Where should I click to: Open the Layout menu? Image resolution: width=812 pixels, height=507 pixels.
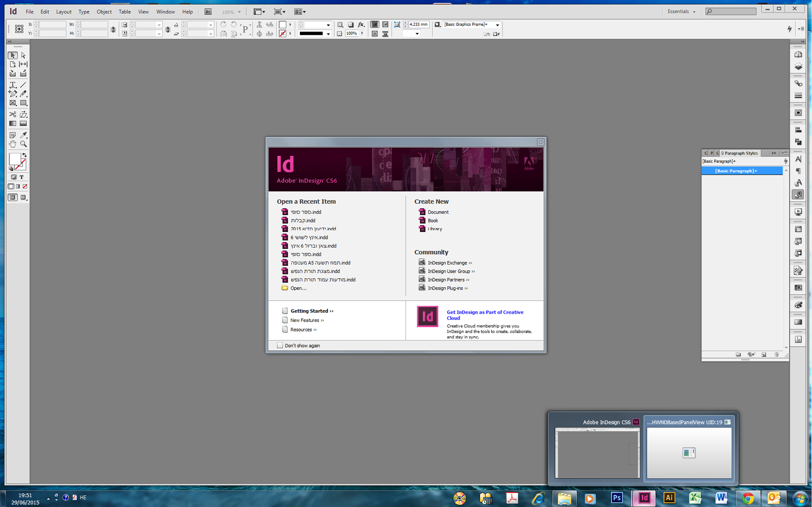click(x=64, y=12)
